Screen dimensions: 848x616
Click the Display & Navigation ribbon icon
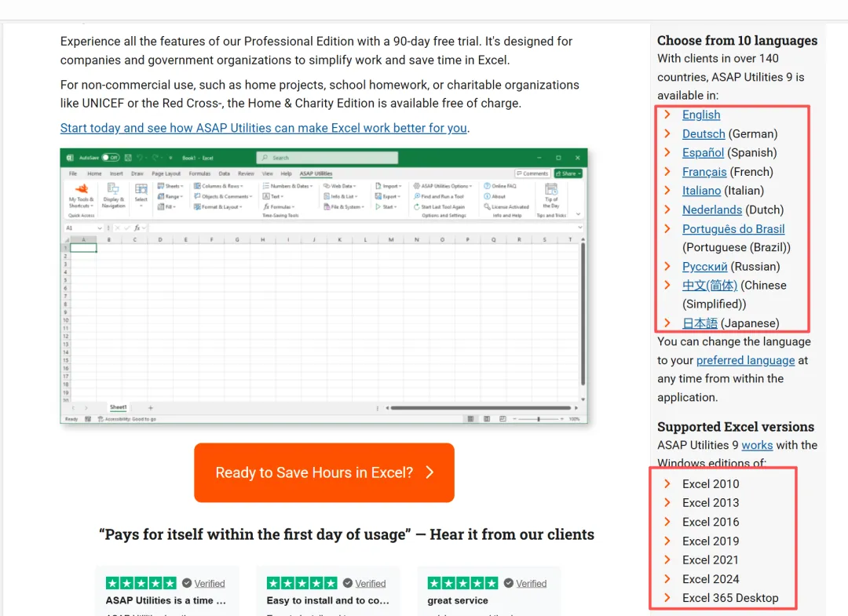pyautogui.click(x=113, y=195)
